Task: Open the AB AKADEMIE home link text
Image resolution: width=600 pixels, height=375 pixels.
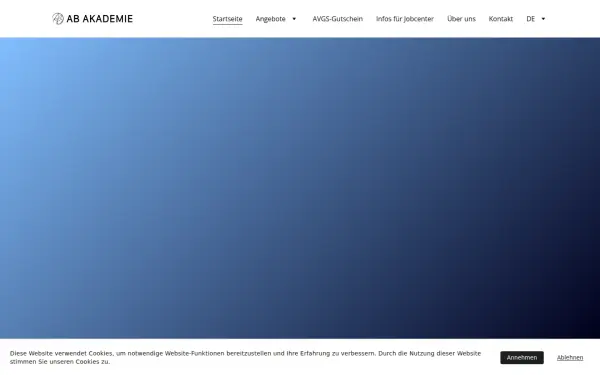Action: pyautogui.click(x=99, y=19)
